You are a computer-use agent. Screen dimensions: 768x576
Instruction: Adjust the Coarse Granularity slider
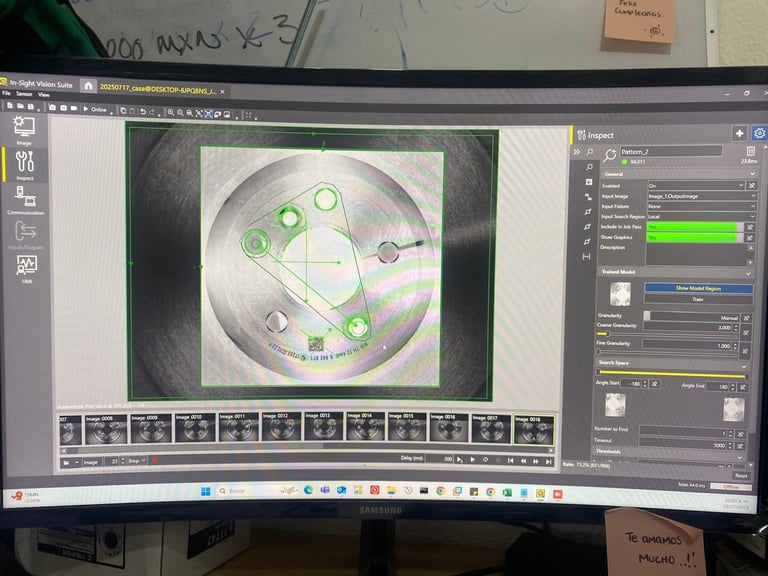click(667, 334)
